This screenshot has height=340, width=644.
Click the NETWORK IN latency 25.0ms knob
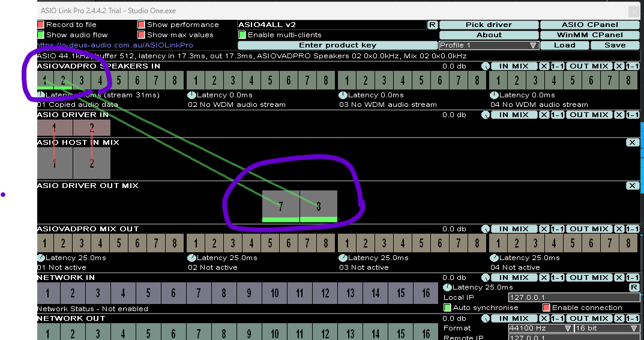[447, 287]
